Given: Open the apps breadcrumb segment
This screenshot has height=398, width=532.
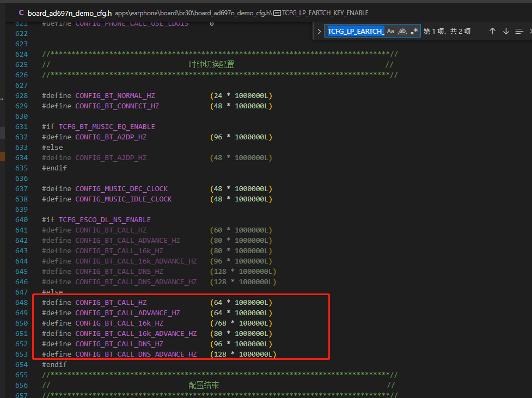Looking at the screenshot, I should pos(121,13).
